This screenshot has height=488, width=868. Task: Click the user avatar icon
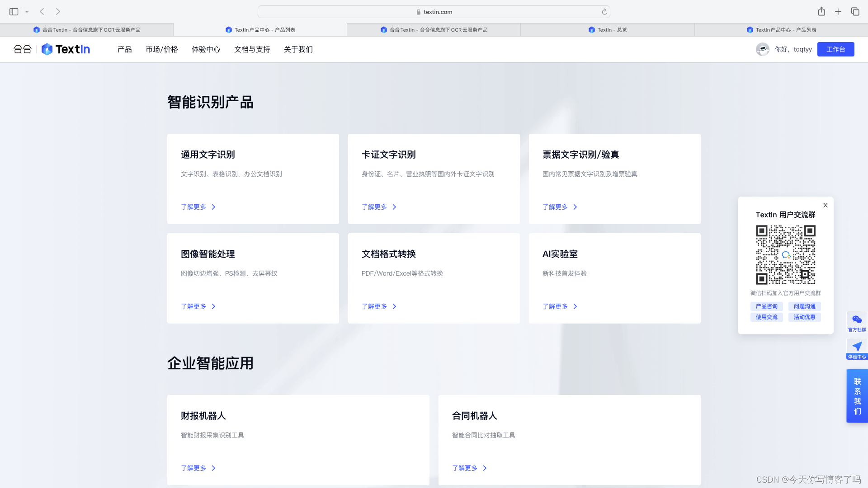763,49
